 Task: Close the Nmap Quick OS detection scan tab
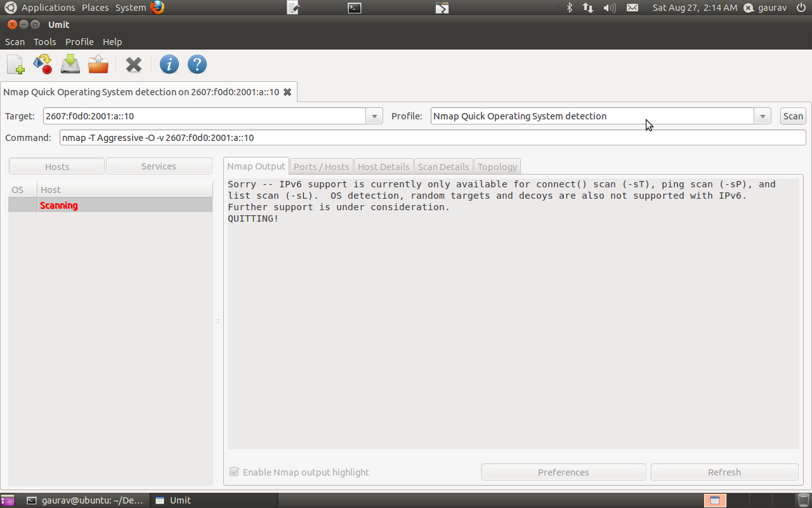287,92
